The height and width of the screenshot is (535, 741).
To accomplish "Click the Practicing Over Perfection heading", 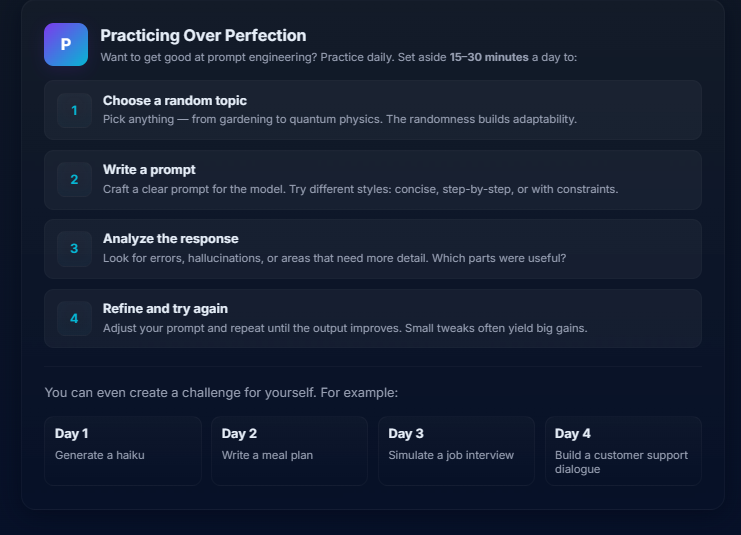I will [203, 35].
